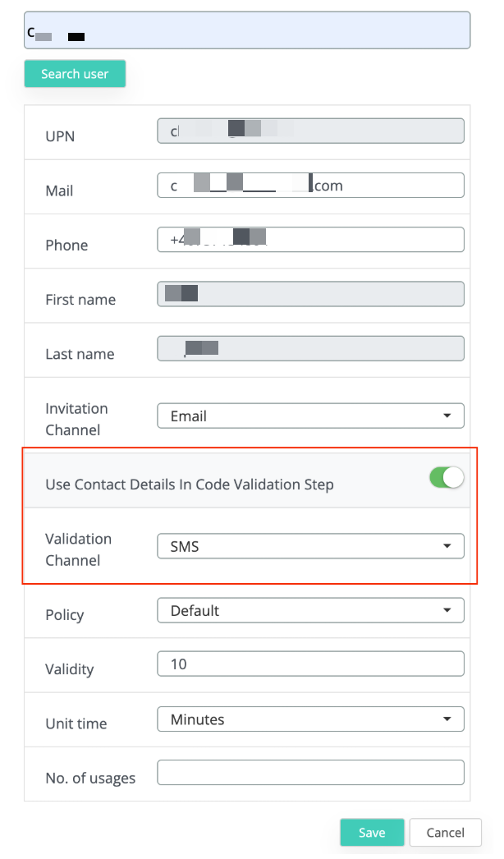The height and width of the screenshot is (859, 504).
Task: Focus the user search text box at top
Action: click(246, 30)
